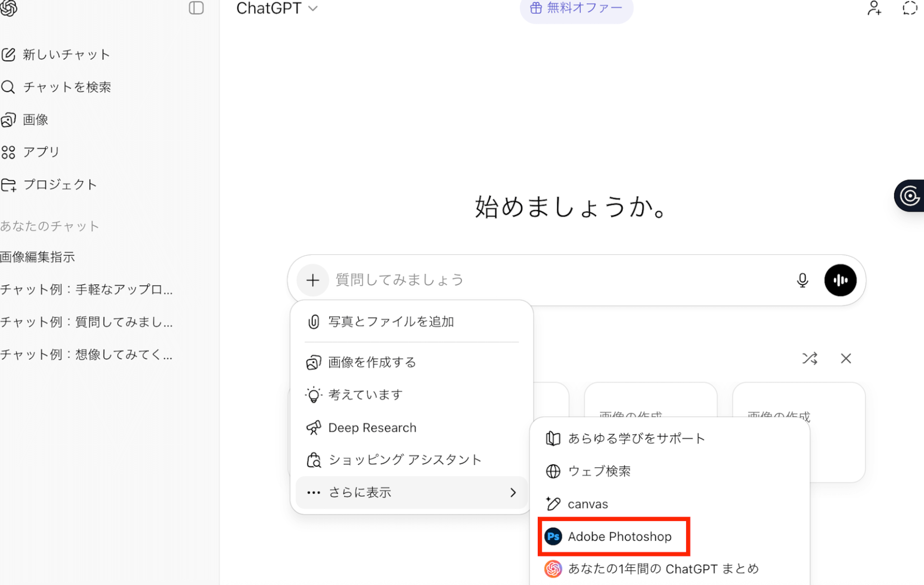
Task: Expand the さらに表示 submenu arrow
Action: [x=513, y=493]
